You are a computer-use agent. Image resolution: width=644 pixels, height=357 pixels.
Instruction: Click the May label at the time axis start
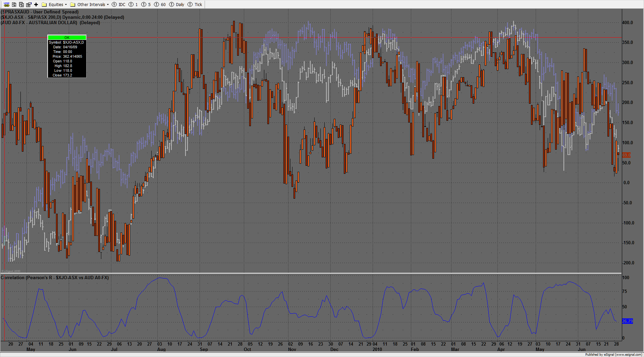[31, 349]
